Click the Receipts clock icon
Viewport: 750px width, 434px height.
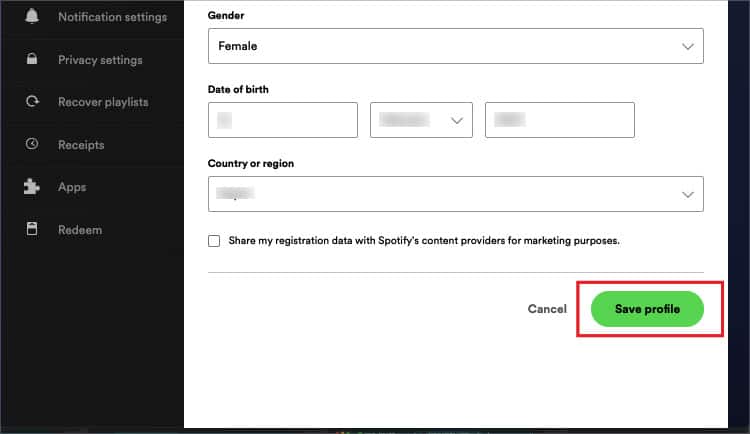click(32, 144)
